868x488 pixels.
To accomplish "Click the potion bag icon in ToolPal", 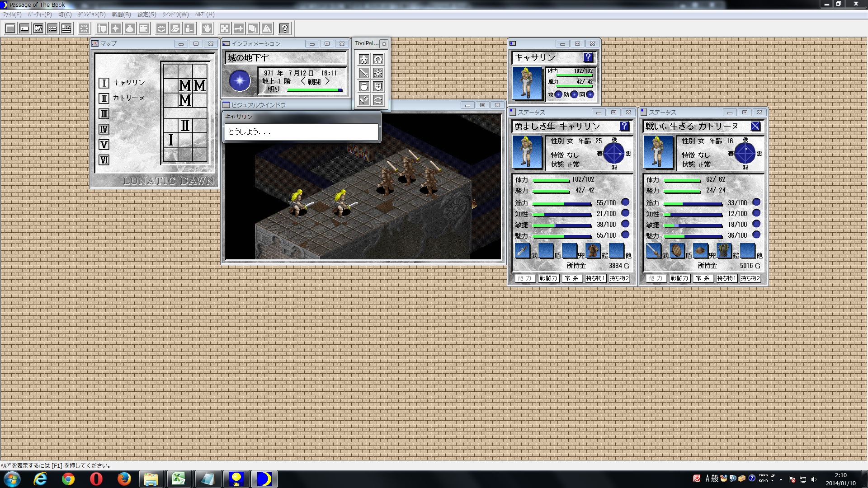I will tap(364, 86).
